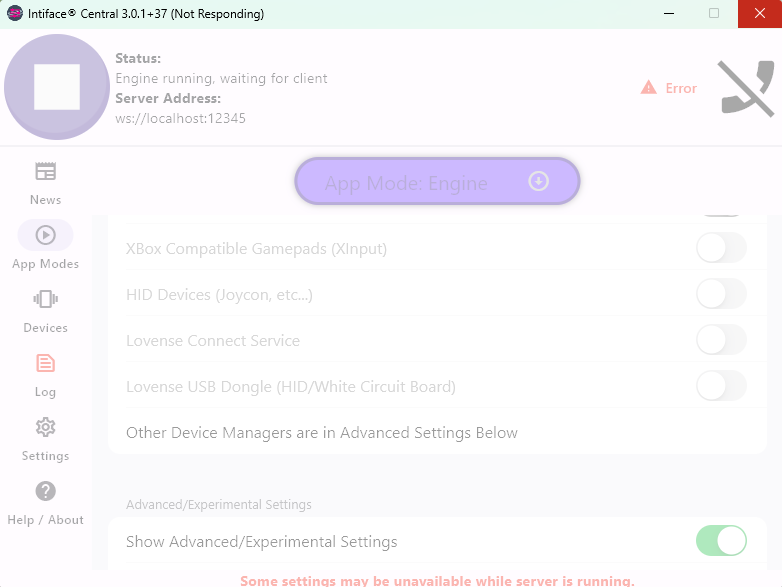Select the App Modes play icon
The width and height of the screenshot is (782, 587).
45,235
